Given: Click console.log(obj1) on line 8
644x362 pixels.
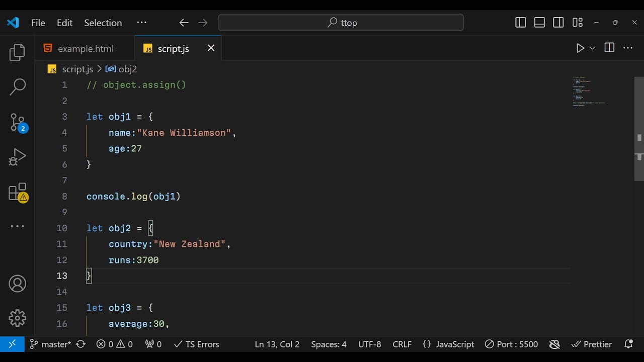Looking at the screenshot, I should [x=133, y=196].
